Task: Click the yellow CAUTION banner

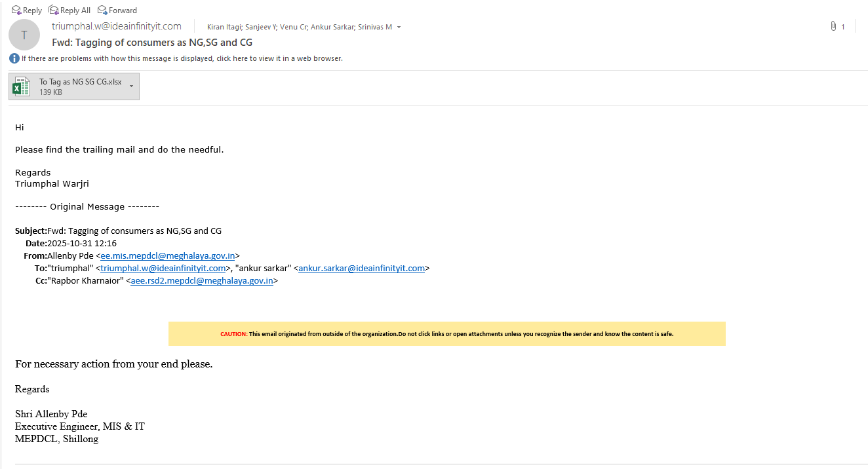Action: (446, 333)
